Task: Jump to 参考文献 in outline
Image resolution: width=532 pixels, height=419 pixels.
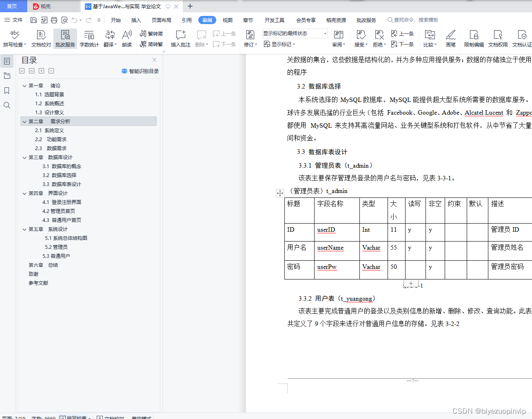Action: 38,283
